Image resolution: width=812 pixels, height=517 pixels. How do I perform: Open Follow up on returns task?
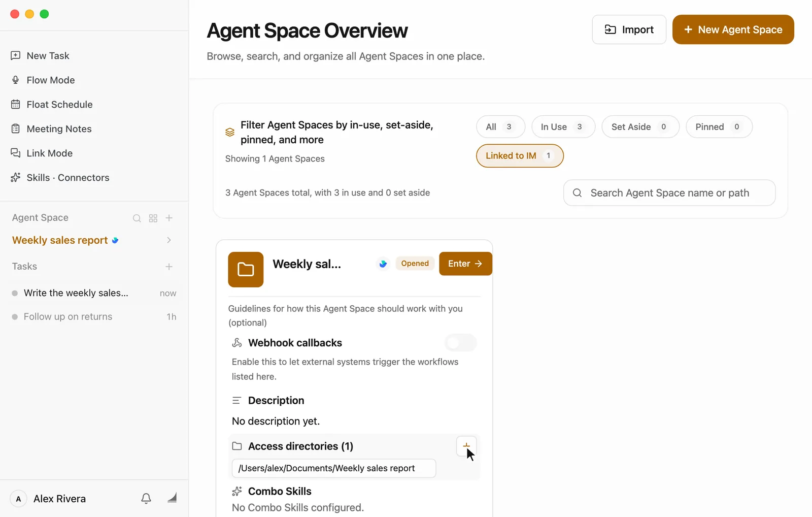(x=94, y=316)
